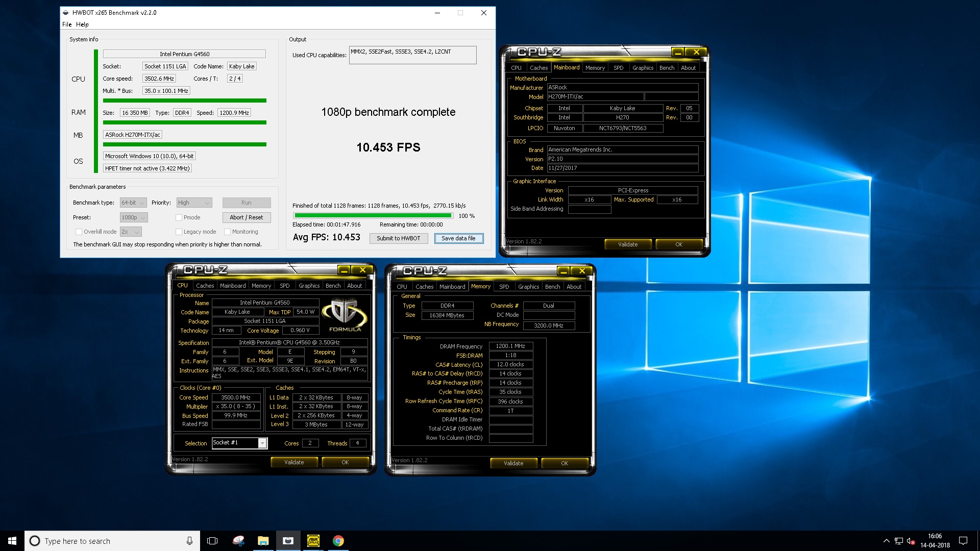Click the network tray icon
Screen dimensions: 980x551
tap(898, 541)
